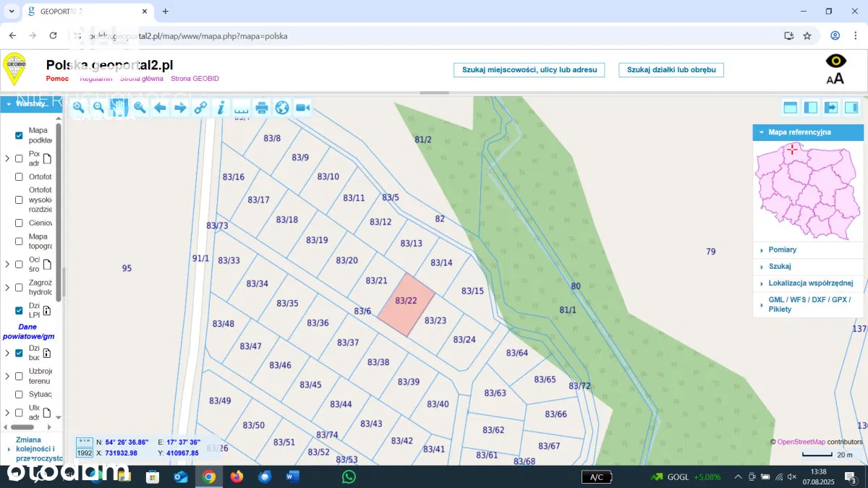Enable the Cieniowanie layer checkbox
Screen dimensions: 868x488
pyautogui.click(x=20, y=223)
